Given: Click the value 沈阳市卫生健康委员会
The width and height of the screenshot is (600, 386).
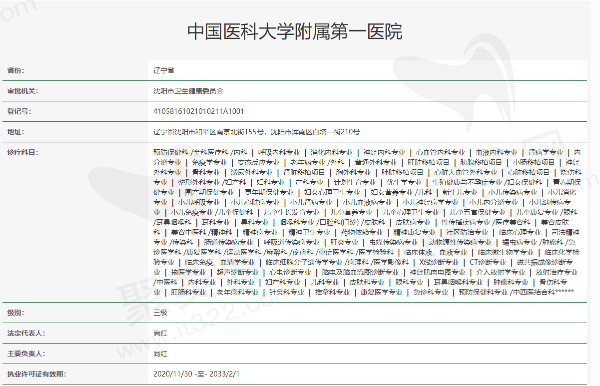Looking at the screenshot, I should [188, 91].
